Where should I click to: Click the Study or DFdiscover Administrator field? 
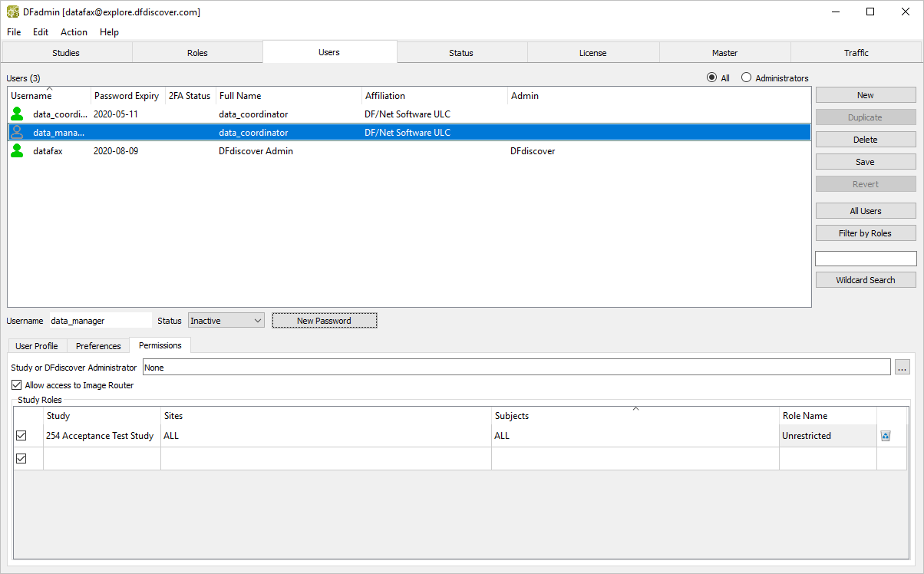point(516,368)
